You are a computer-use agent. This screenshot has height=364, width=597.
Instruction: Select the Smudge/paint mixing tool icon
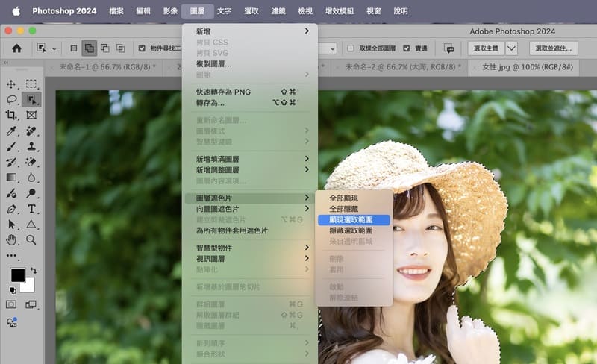pyautogui.click(x=11, y=193)
